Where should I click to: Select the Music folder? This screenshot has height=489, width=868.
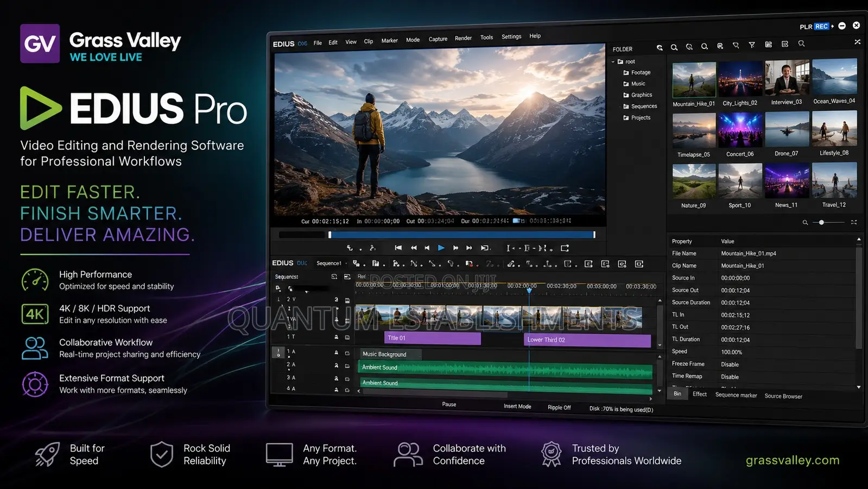(x=634, y=84)
